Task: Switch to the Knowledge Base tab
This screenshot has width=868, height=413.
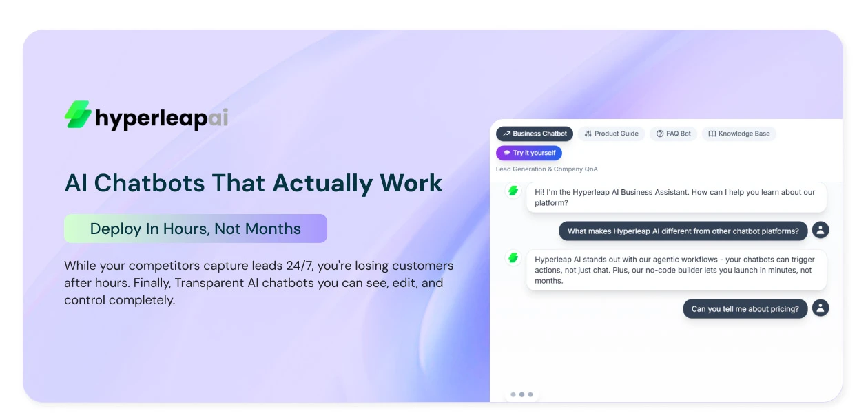Action: [x=738, y=134]
